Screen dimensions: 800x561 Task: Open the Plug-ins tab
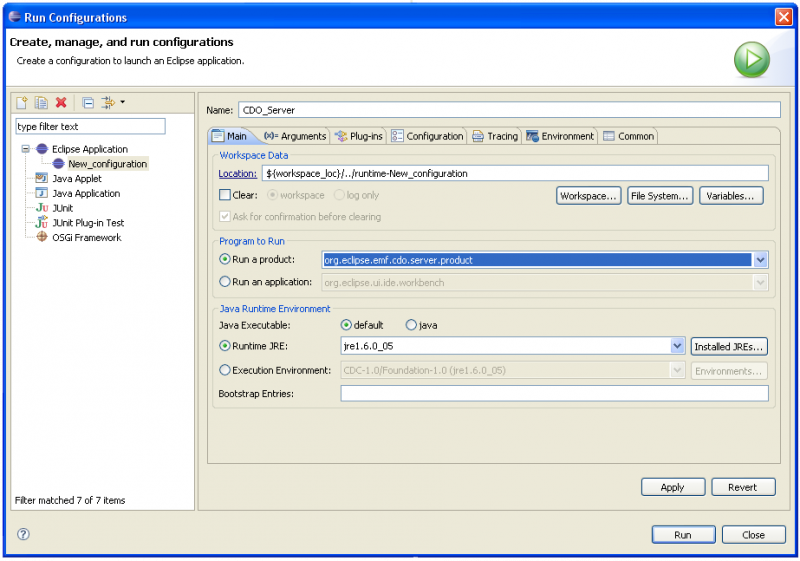359,136
